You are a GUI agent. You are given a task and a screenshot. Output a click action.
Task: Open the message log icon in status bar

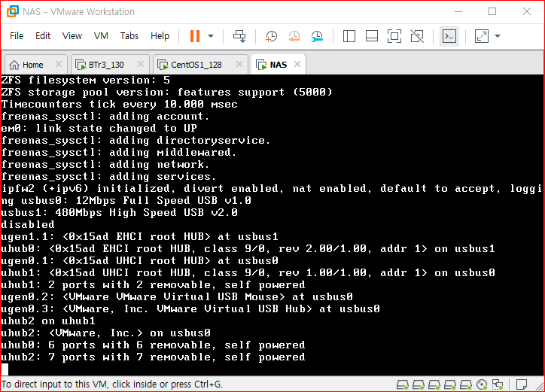pos(522,384)
